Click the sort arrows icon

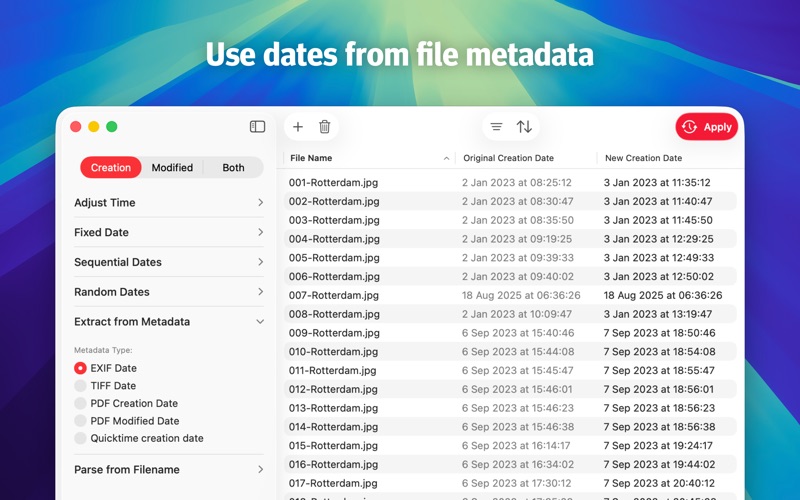[524, 127]
